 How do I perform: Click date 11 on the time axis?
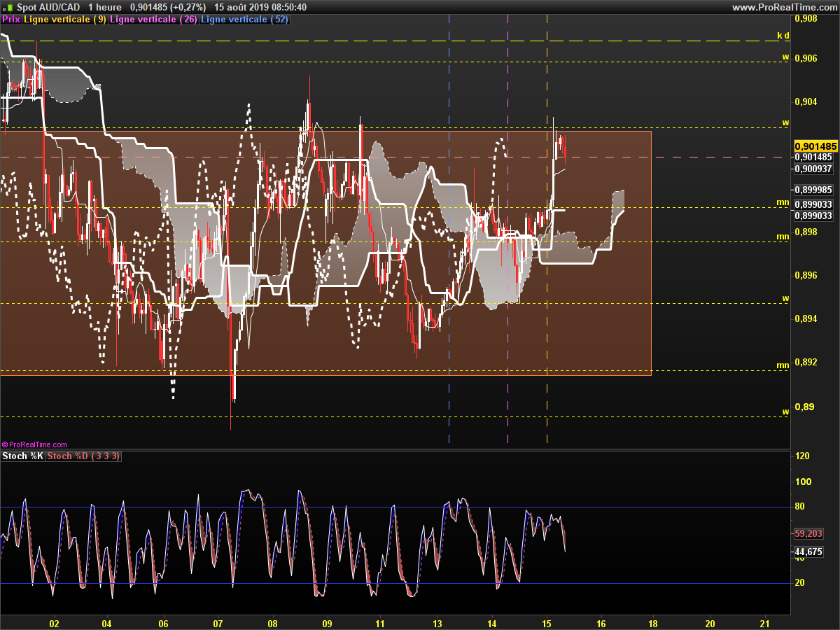381,623
